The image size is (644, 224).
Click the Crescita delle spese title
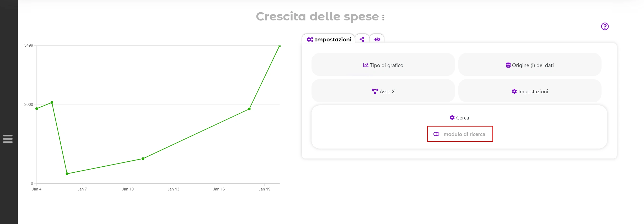point(317,17)
